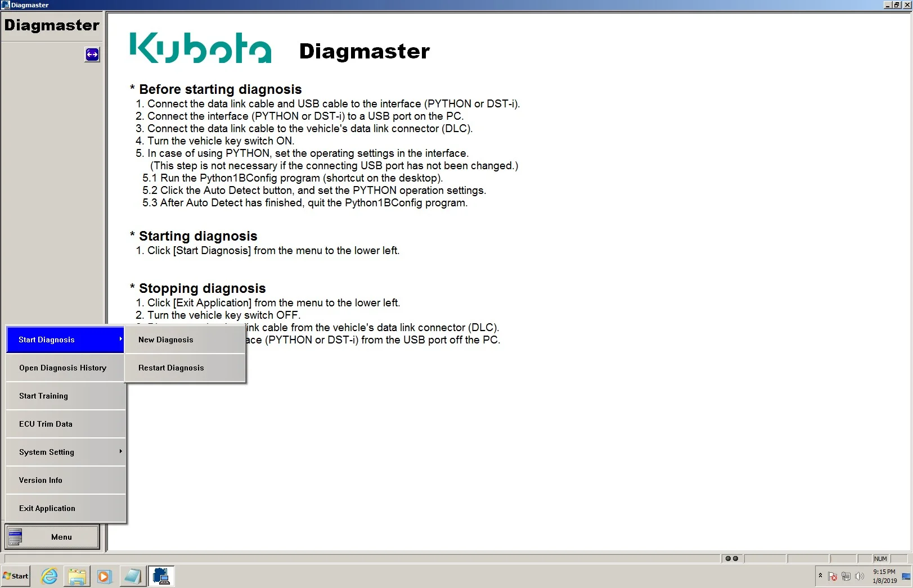Restore down the Diagmaster window
The height and width of the screenshot is (588, 913).
coord(897,5)
